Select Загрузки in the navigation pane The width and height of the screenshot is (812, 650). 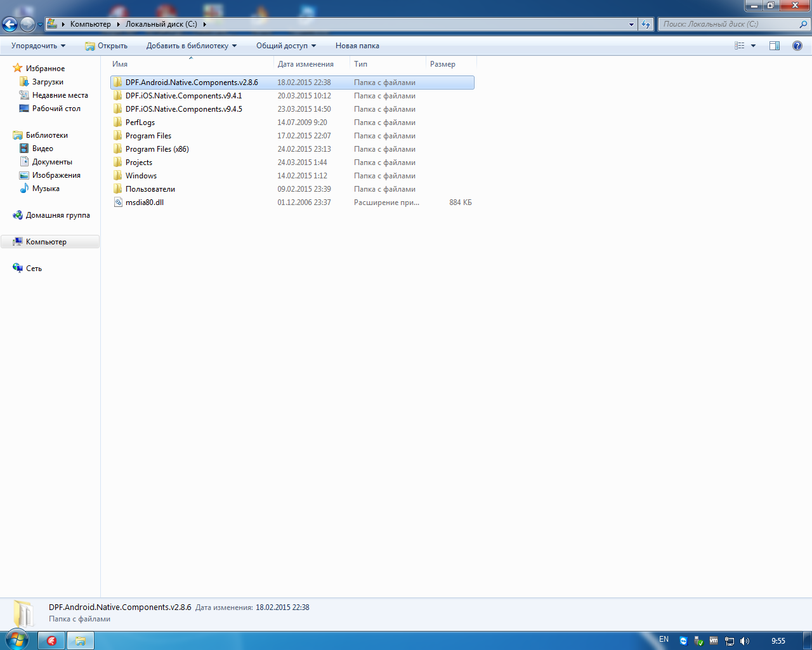point(48,82)
